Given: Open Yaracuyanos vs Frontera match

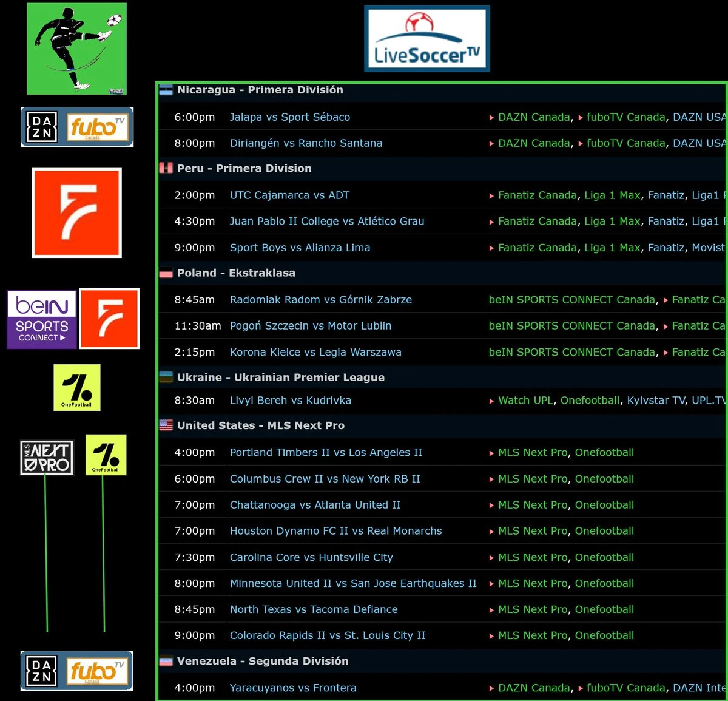Looking at the screenshot, I should tap(293, 688).
